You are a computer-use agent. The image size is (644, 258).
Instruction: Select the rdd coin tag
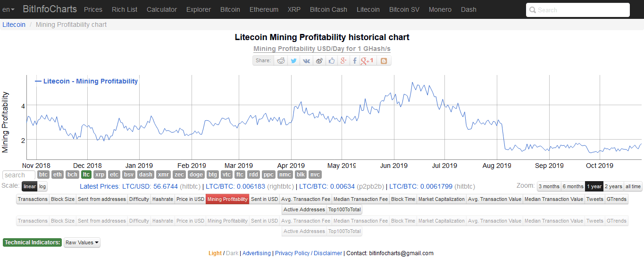point(254,175)
